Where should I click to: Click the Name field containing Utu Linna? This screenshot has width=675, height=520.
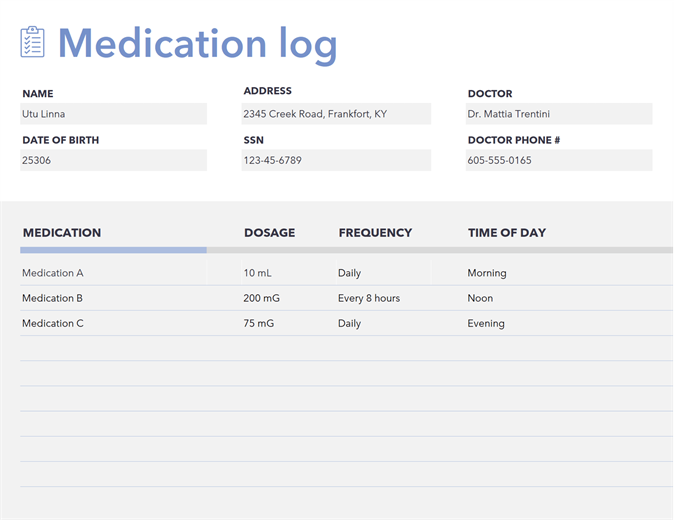(113, 114)
